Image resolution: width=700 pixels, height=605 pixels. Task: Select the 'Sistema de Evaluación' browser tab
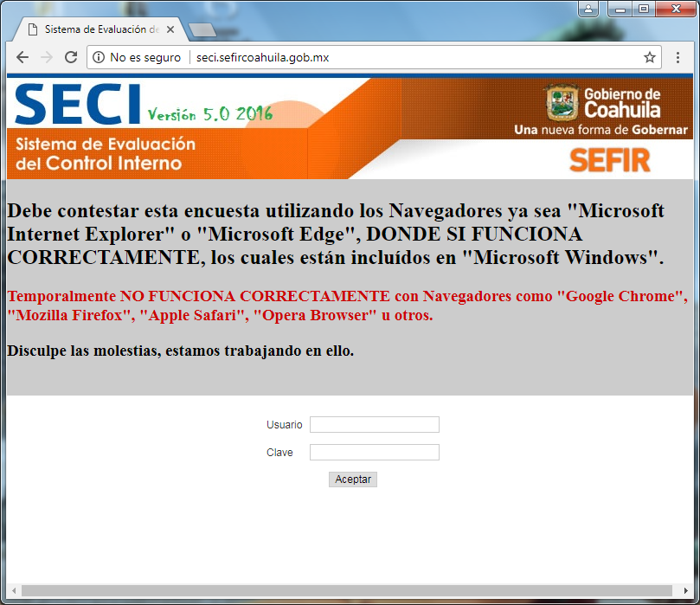click(95, 29)
